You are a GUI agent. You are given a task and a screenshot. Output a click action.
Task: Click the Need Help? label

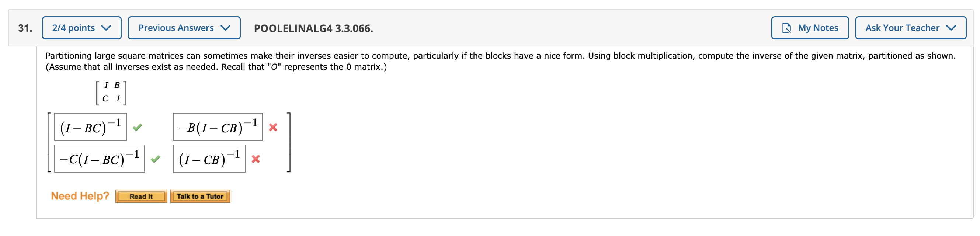(x=80, y=196)
